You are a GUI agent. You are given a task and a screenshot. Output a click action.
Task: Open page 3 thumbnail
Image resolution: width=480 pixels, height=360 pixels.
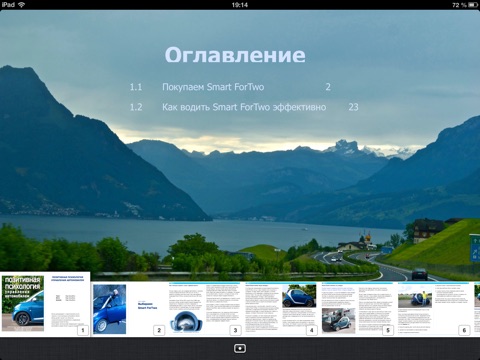pyautogui.click(x=205, y=309)
